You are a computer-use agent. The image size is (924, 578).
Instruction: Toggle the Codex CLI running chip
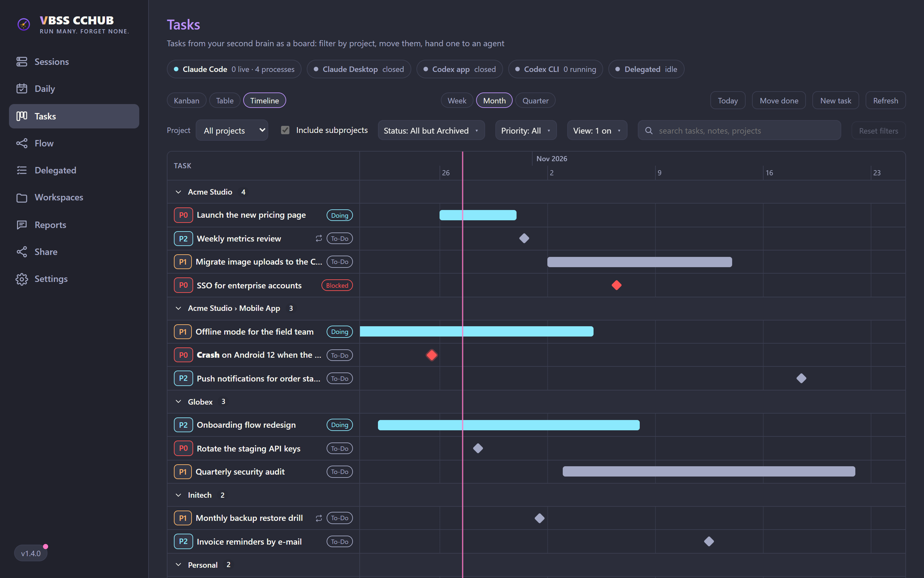click(x=556, y=69)
